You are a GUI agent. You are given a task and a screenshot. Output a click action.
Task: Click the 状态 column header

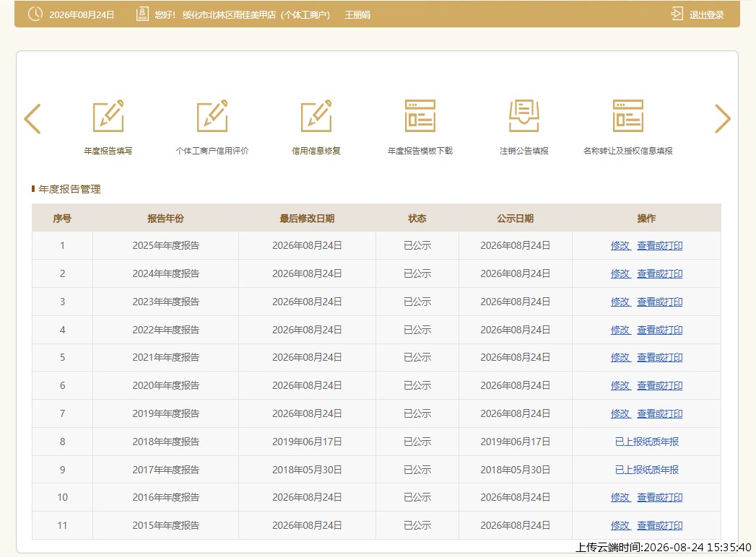417,219
